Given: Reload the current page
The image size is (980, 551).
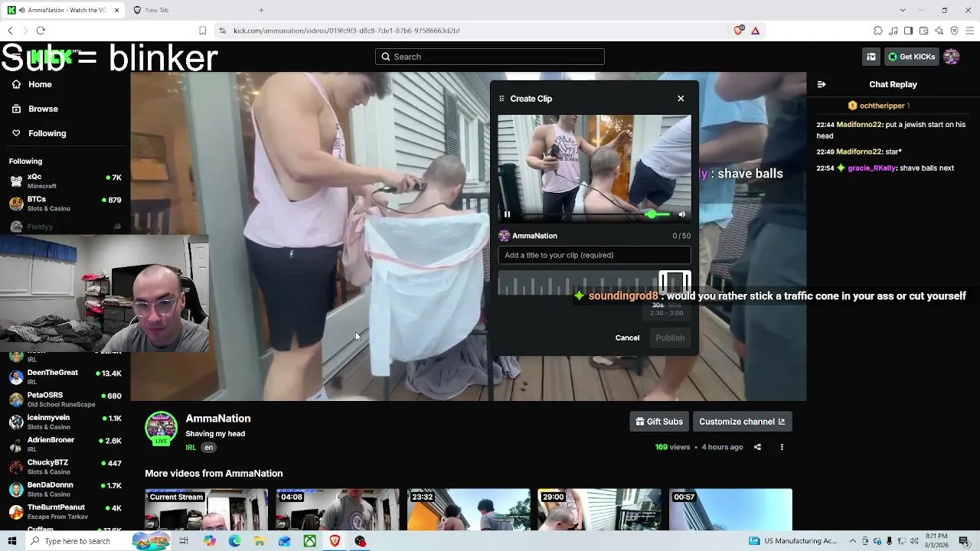Looking at the screenshot, I should (41, 31).
